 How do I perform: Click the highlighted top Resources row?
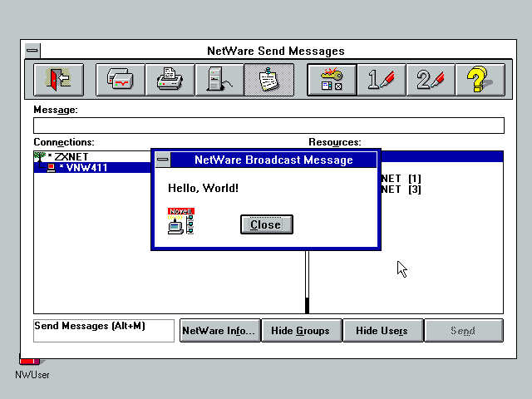point(442,157)
